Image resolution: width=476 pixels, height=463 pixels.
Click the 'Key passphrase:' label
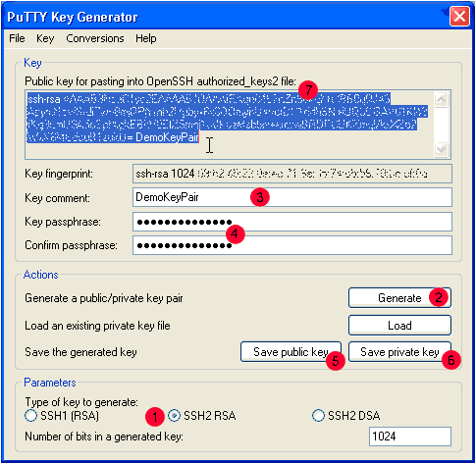click(63, 222)
